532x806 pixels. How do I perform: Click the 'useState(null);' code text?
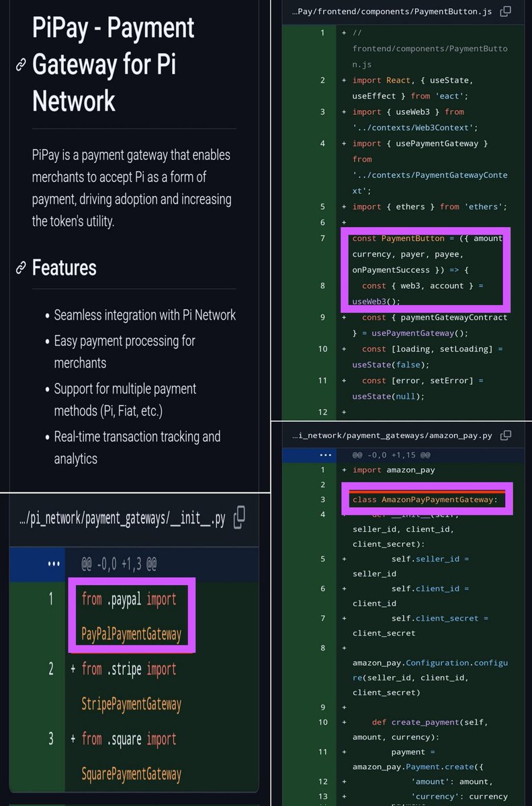point(388,396)
